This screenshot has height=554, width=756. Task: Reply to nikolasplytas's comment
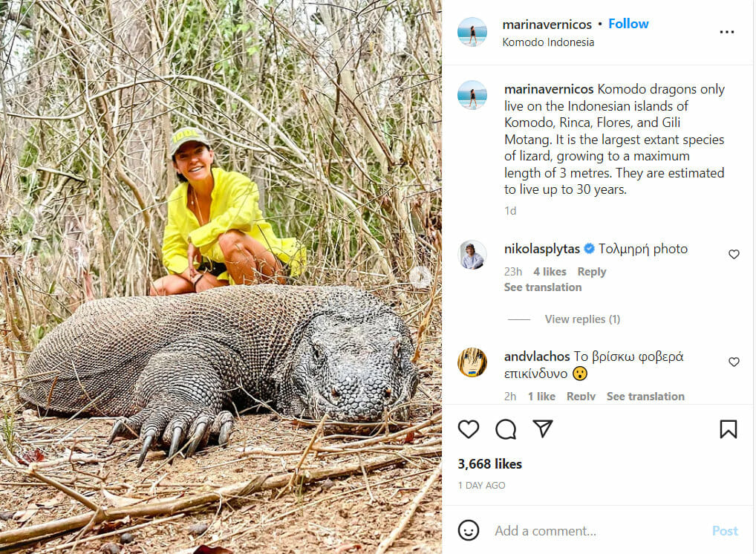[x=592, y=272]
